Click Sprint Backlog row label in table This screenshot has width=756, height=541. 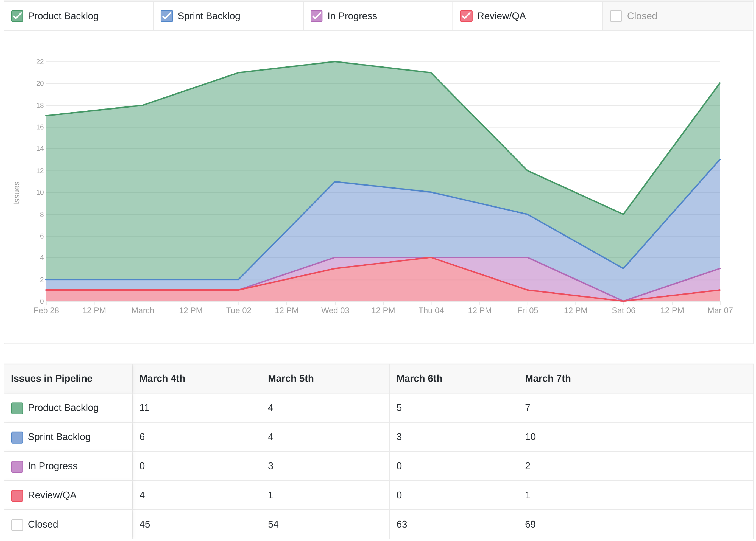click(x=59, y=437)
